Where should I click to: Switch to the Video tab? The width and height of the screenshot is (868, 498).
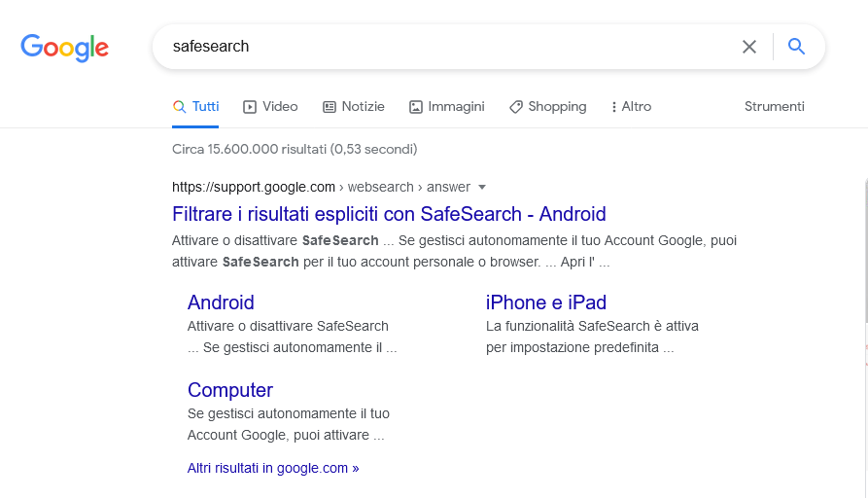pos(270,106)
